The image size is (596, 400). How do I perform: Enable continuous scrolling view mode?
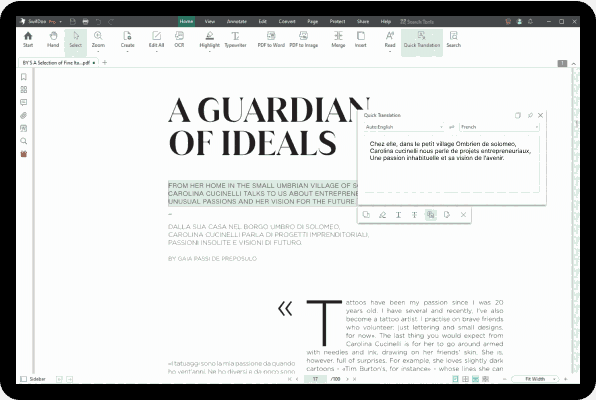(x=475, y=379)
